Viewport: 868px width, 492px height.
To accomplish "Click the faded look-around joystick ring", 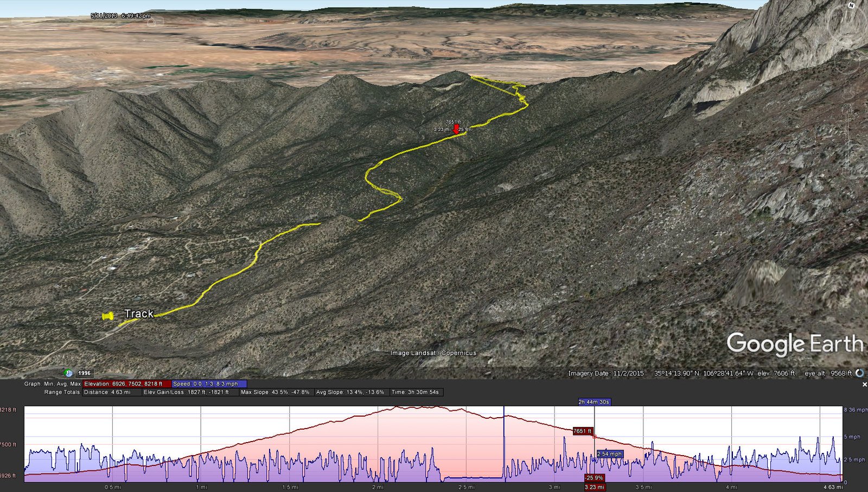I will 847,23.
